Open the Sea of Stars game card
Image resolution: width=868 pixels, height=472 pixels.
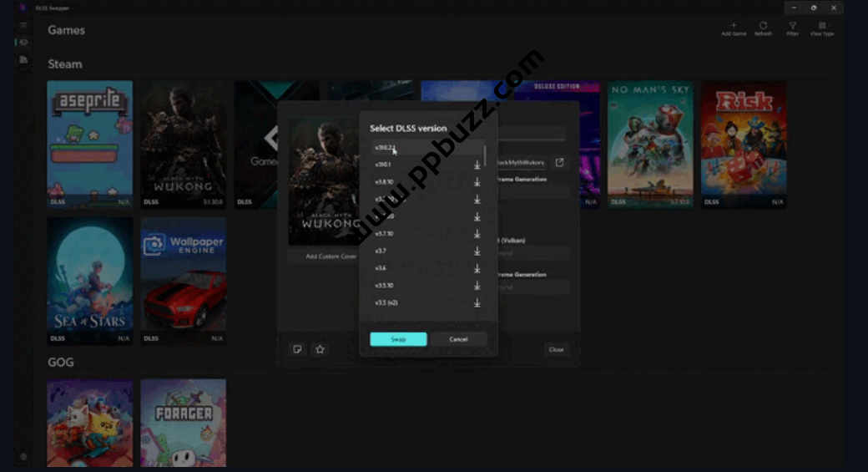click(x=89, y=281)
